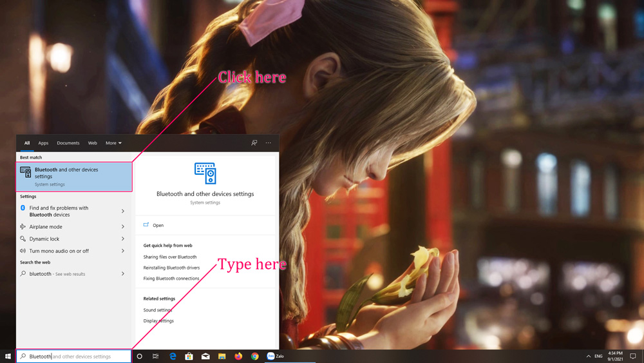Open Fixing Bluetooth connections help link
The image size is (644, 363).
click(x=171, y=279)
